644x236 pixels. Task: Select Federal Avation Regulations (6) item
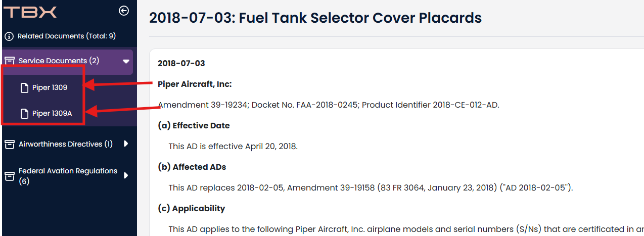pos(68,176)
